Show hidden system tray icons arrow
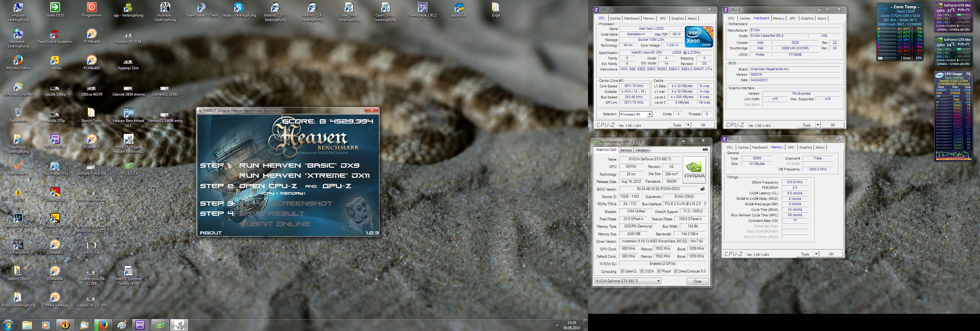Viewport: 980px width, 331px height. [557, 325]
